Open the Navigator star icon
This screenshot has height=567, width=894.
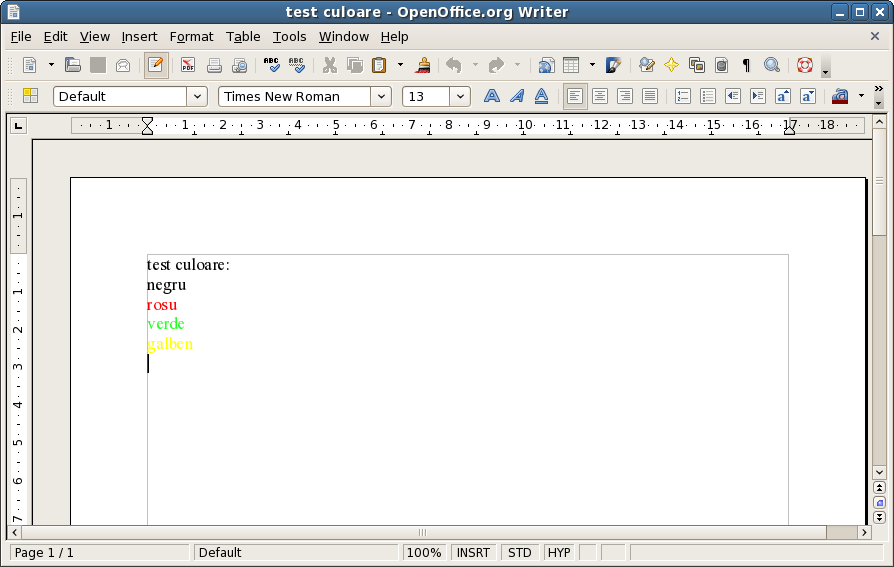tap(671, 65)
